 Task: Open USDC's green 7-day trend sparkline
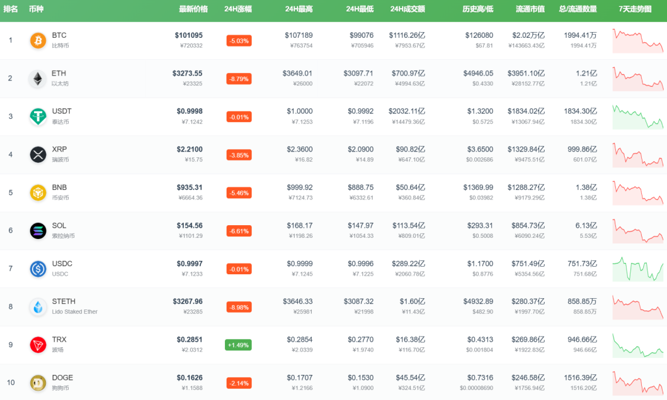click(x=637, y=269)
